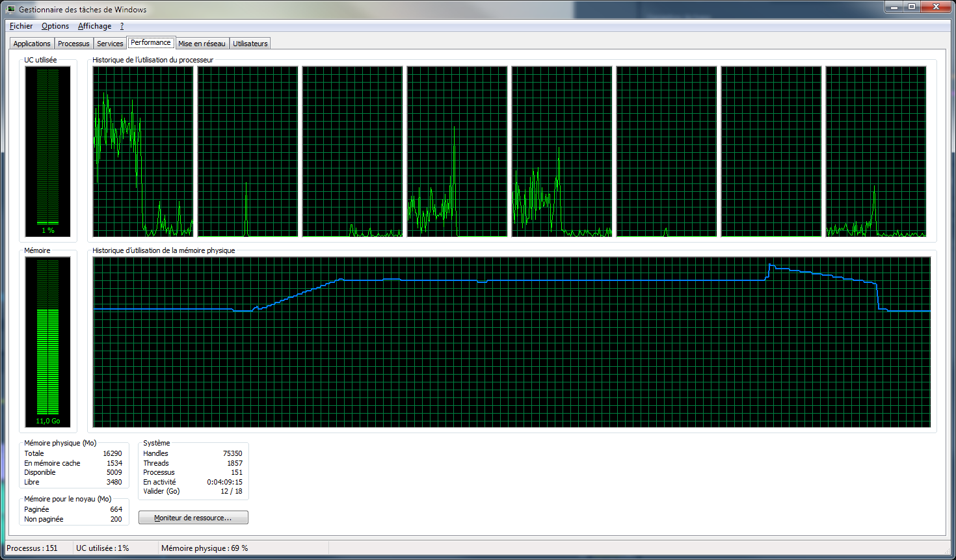The image size is (956, 560).
Task: Click the status bar Processus : 151
Action: click(32, 548)
